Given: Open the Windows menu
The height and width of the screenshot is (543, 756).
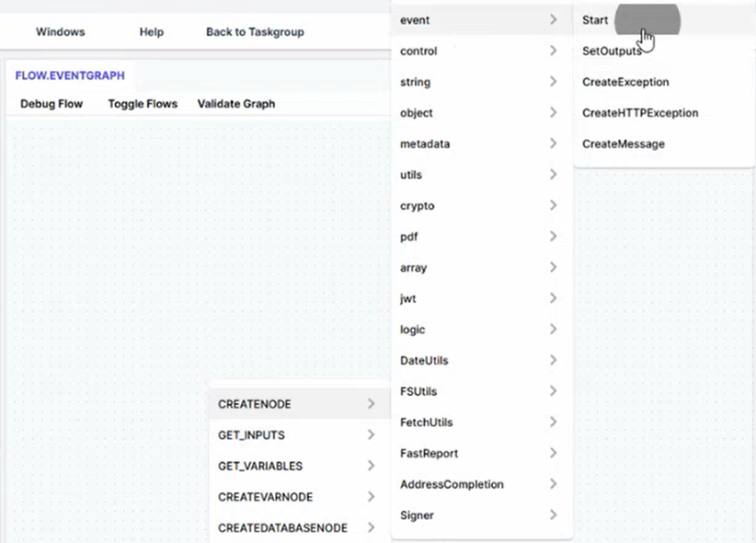Looking at the screenshot, I should (x=61, y=32).
